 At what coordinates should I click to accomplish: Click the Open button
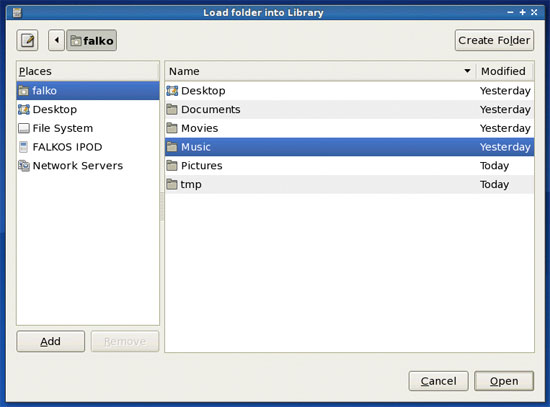coord(504,381)
